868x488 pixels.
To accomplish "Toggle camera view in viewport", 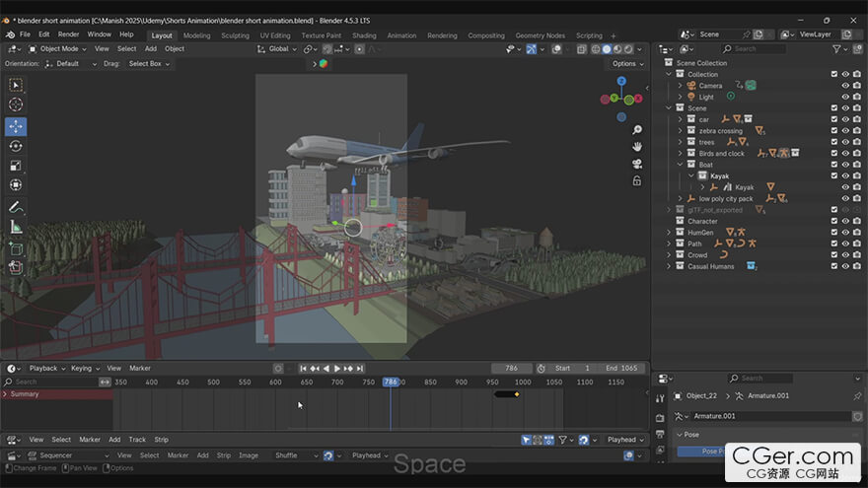I will (638, 164).
